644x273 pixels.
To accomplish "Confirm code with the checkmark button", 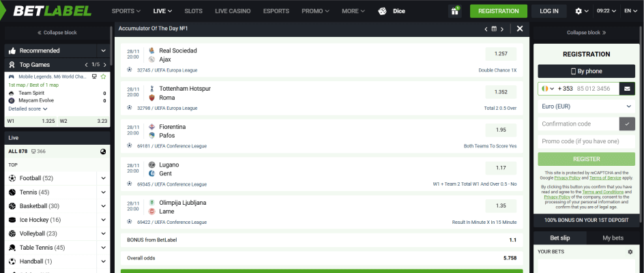I will tap(627, 124).
